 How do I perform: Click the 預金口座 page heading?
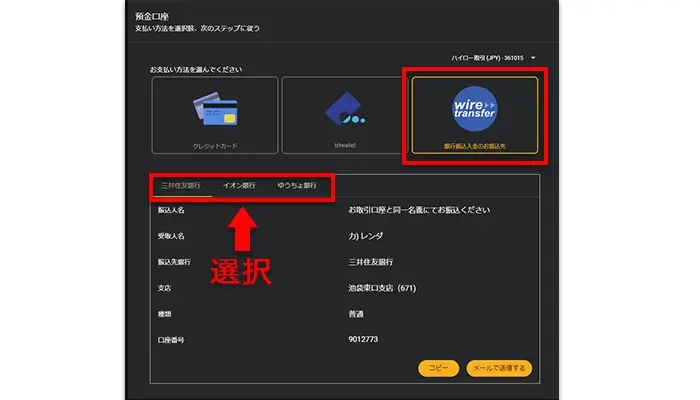(x=153, y=17)
